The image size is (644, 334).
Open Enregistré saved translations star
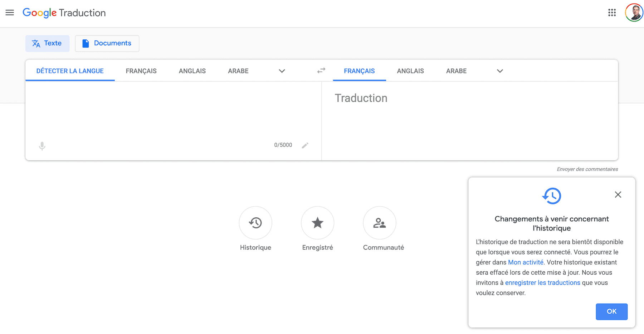(x=317, y=223)
